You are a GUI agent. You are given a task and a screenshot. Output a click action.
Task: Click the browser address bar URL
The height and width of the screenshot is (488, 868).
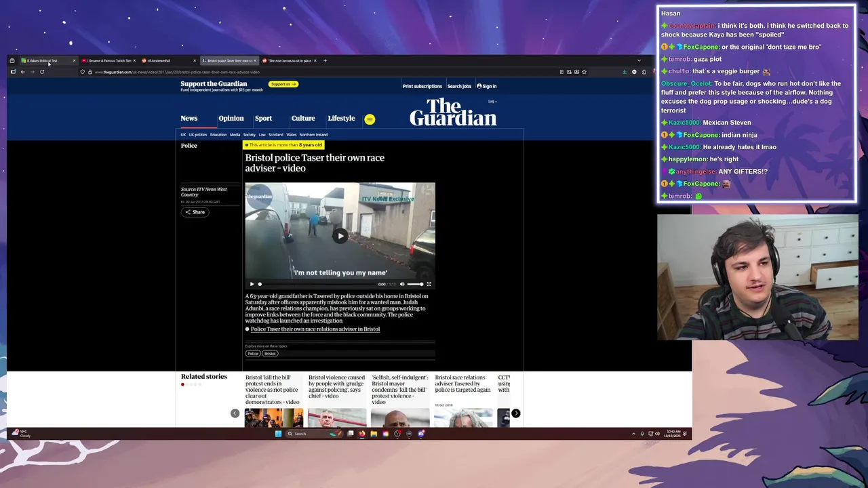(x=176, y=72)
